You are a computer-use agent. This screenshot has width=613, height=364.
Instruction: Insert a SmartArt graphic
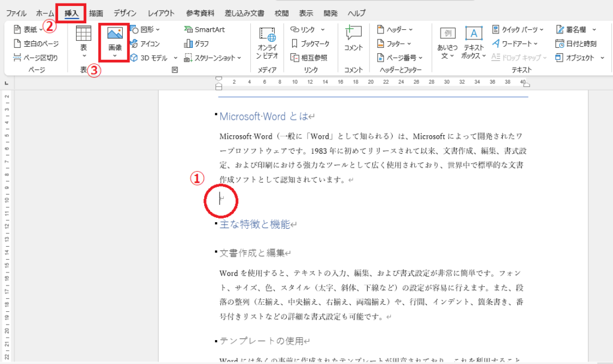coord(205,29)
